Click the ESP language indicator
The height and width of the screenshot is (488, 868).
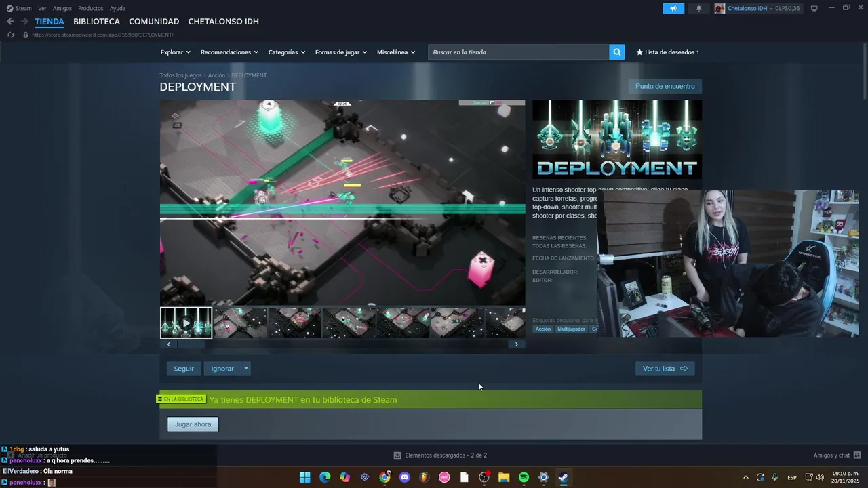[x=792, y=477]
